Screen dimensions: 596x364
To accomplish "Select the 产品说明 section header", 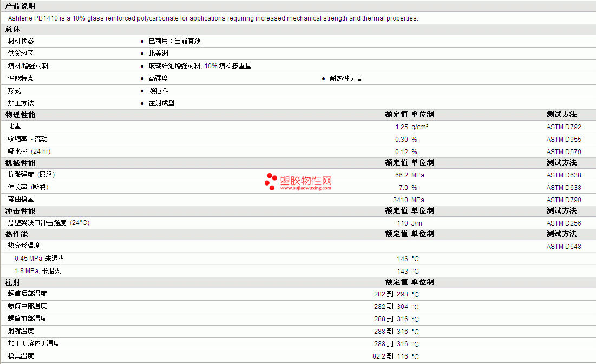I will [x=20, y=6].
